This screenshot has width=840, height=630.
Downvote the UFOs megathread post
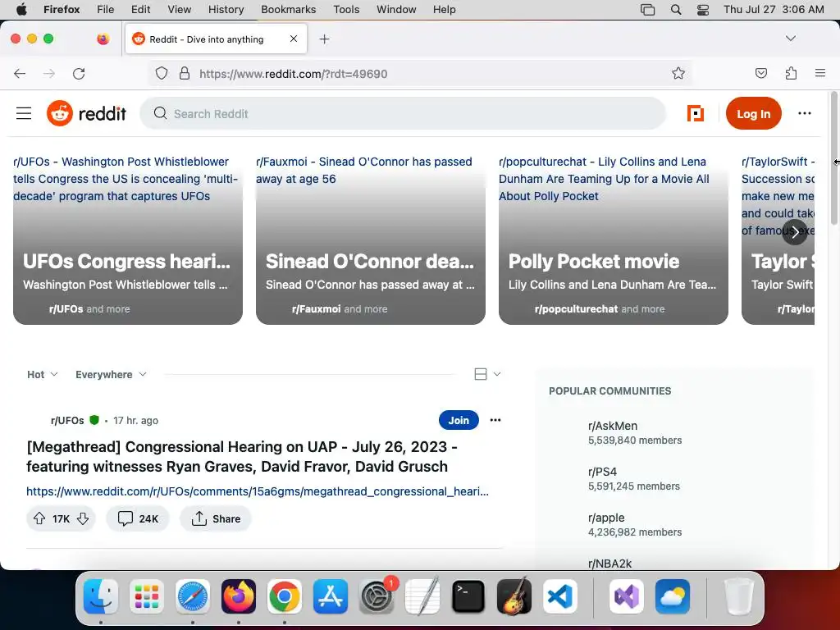(x=83, y=518)
